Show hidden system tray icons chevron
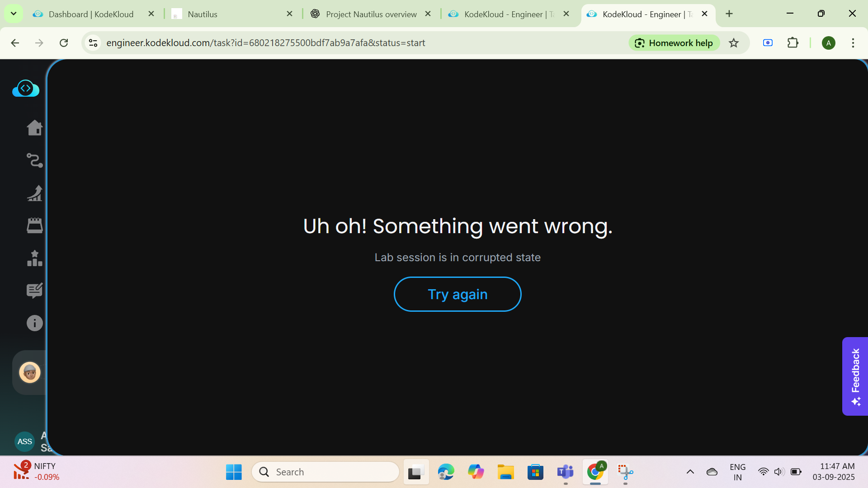The image size is (868, 488). [x=690, y=472]
